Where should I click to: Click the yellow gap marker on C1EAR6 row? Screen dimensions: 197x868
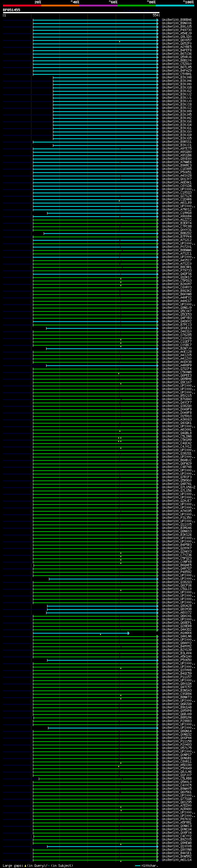(x=119, y=201)
